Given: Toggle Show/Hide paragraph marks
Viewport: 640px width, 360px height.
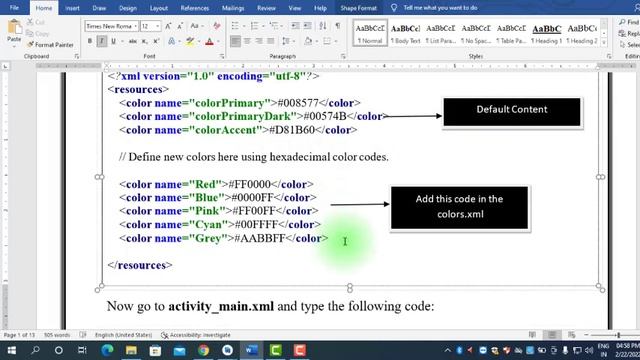Looking at the screenshot, I should 338,26.
